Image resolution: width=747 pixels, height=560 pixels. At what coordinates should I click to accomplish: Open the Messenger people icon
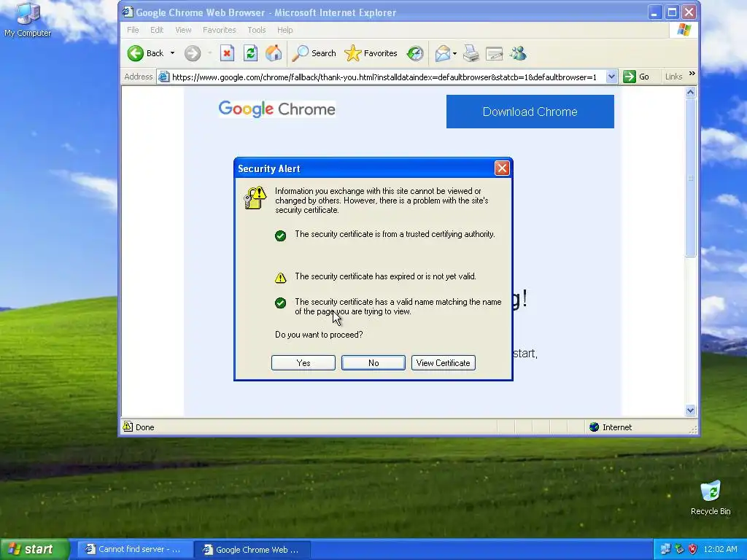pos(518,53)
